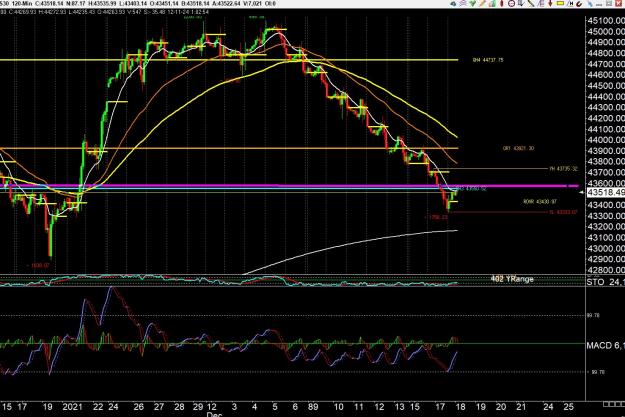Click the stacked layers icon in toolbar
Screen dimensions: 625x417
463,3
